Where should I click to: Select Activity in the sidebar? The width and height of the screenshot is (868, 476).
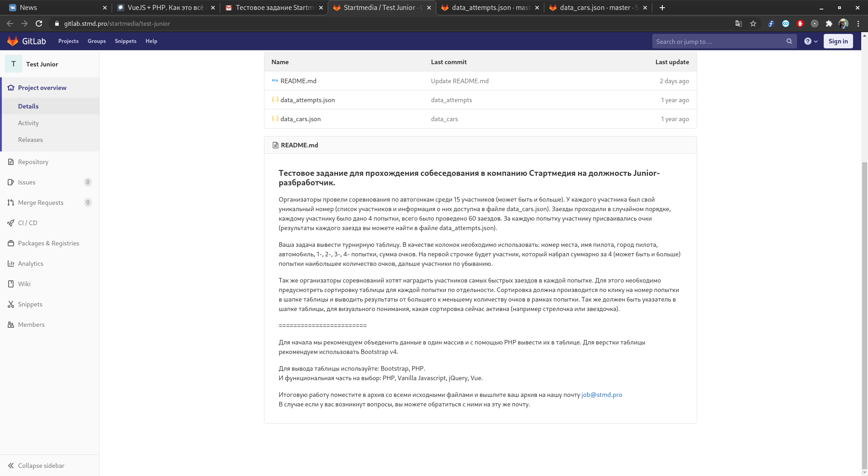point(50,123)
